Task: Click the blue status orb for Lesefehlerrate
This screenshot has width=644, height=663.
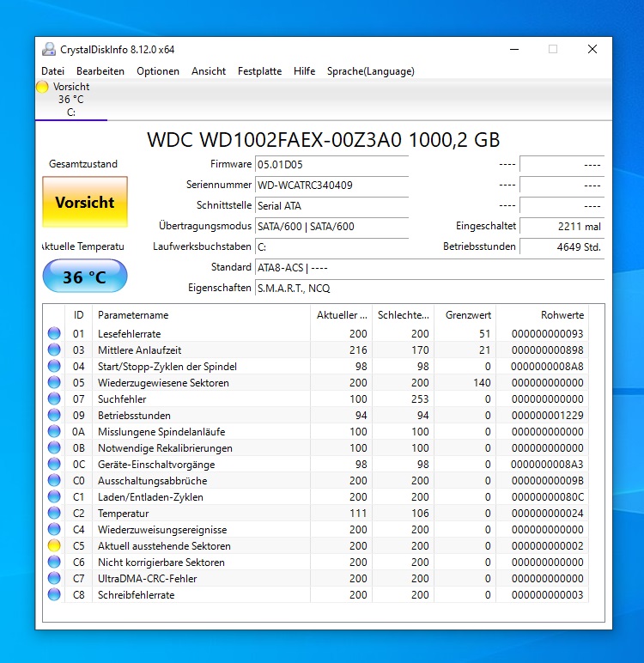Action: coord(54,333)
